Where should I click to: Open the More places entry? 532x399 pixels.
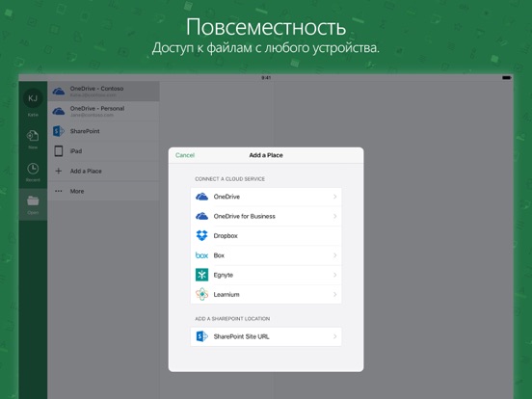[103, 191]
